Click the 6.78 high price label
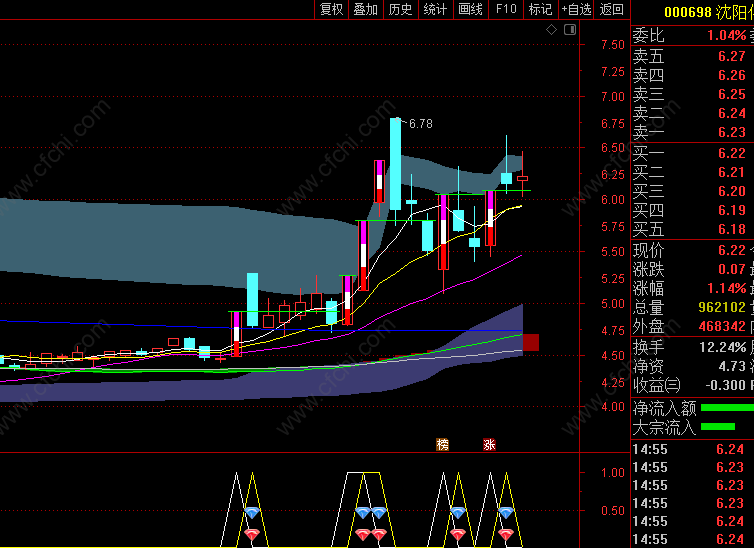The image size is (754, 548). [x=420, y=124]
